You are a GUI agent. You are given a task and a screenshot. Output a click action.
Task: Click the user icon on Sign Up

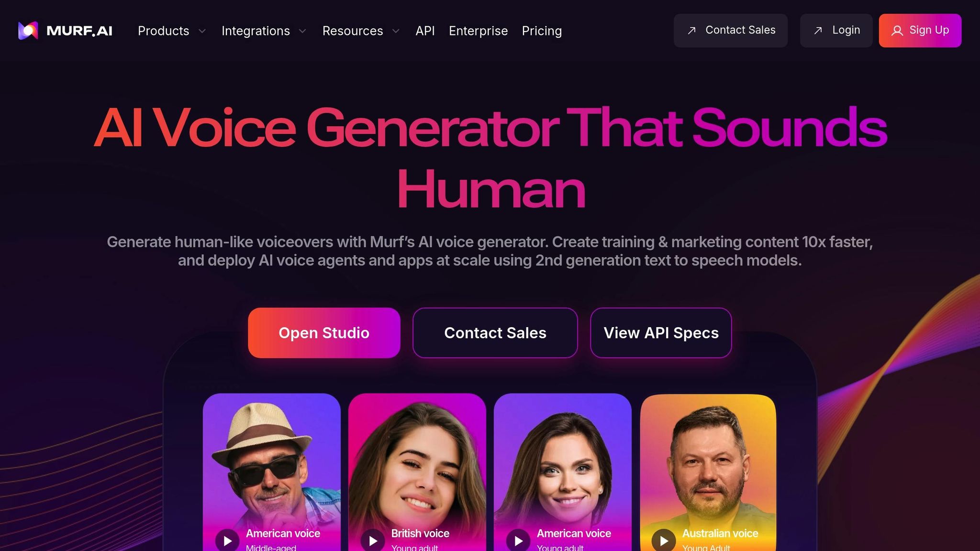[x=897, y=31]
